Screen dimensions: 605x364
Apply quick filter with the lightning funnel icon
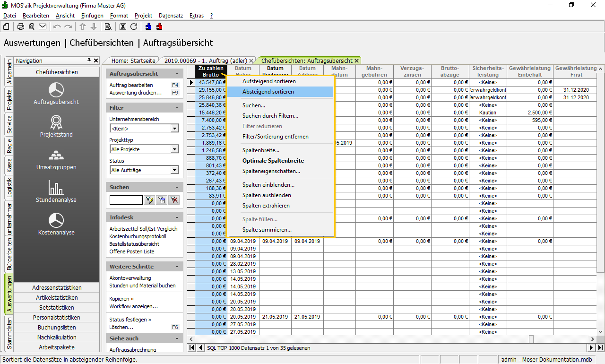(x=150, y=200)
